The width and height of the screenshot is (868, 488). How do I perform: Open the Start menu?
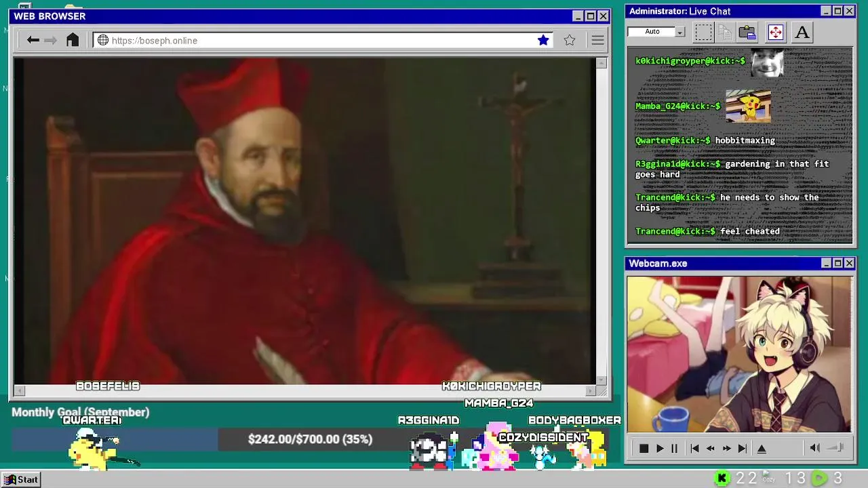tap(21, 479)
